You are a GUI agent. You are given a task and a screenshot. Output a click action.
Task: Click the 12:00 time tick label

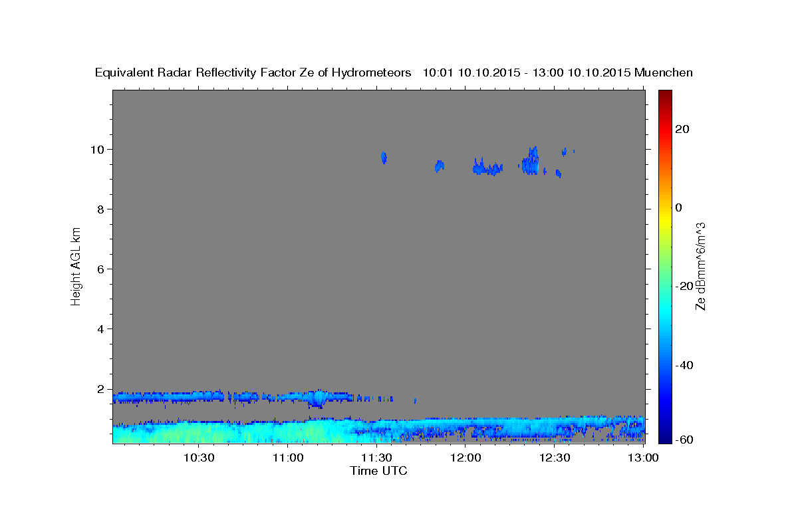click(x=465, y=458)
